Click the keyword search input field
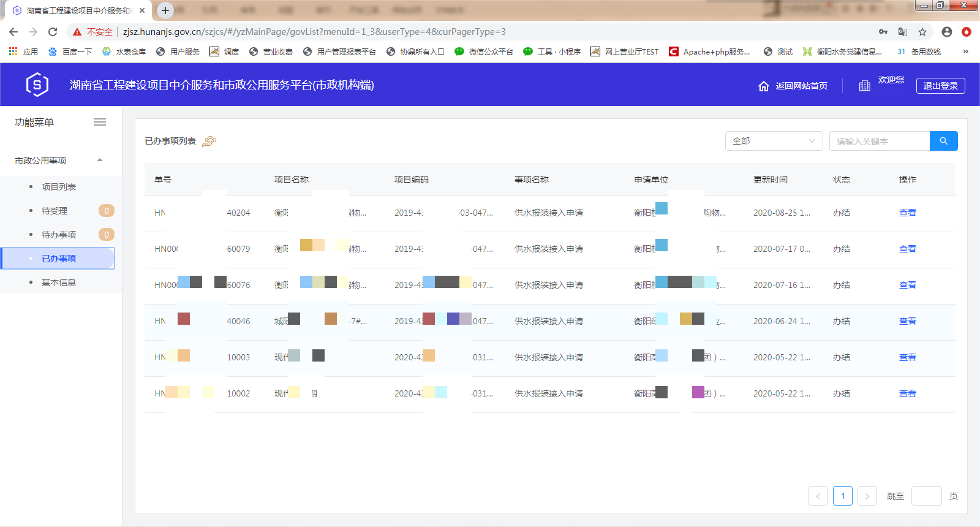The width and height of the screenshot is (980, 527). point(880,141)
